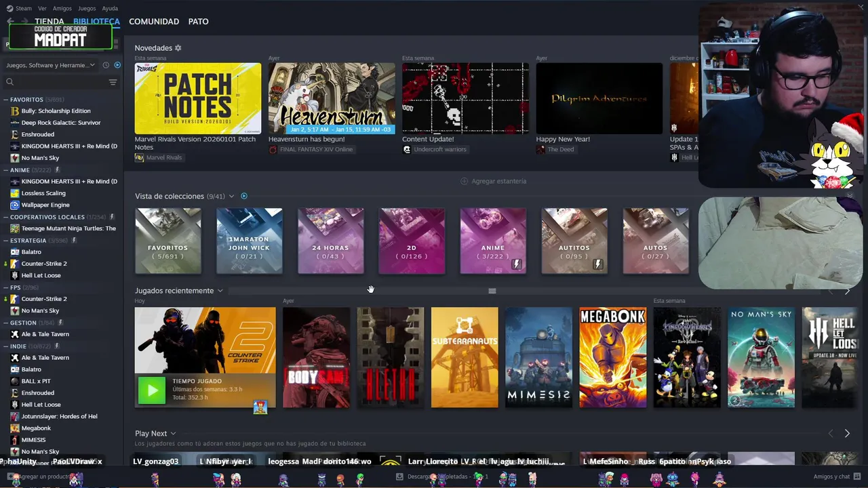Open the Play Next shelf dropdown
This screenshot has width=868, height=488.
click(x=173, y=433)
